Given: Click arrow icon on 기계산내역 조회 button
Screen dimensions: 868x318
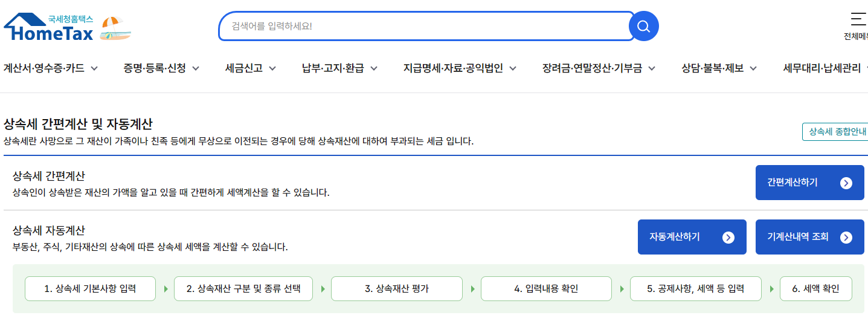Looking at the screenshot, I should click(x=846, y=237).
